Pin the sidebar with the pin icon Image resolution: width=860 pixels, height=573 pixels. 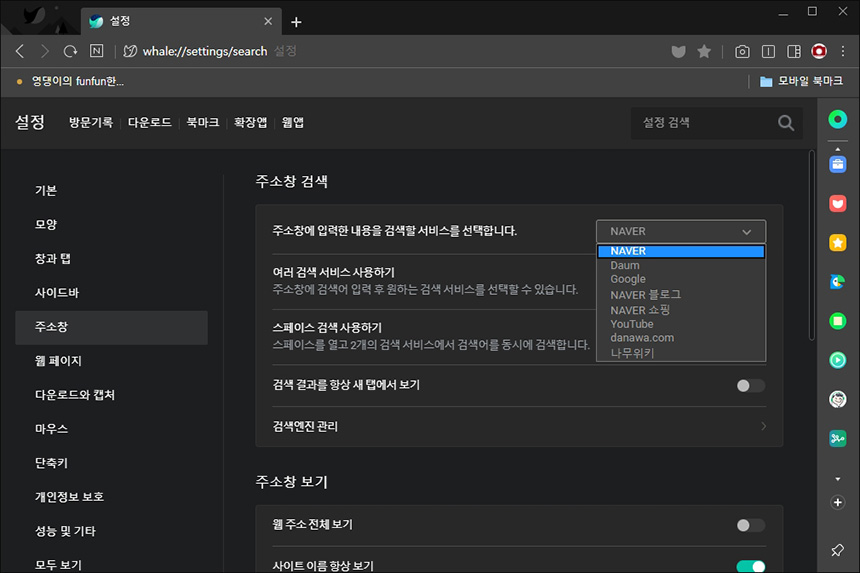(838, 550)
